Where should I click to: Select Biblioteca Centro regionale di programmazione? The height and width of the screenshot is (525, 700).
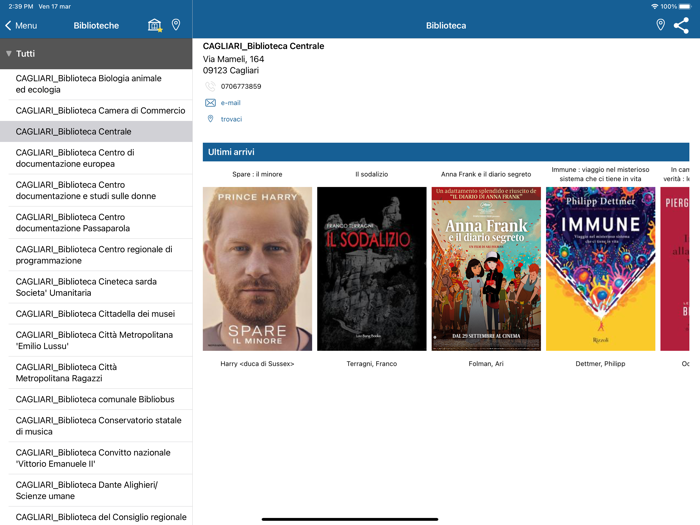[96, 254]
